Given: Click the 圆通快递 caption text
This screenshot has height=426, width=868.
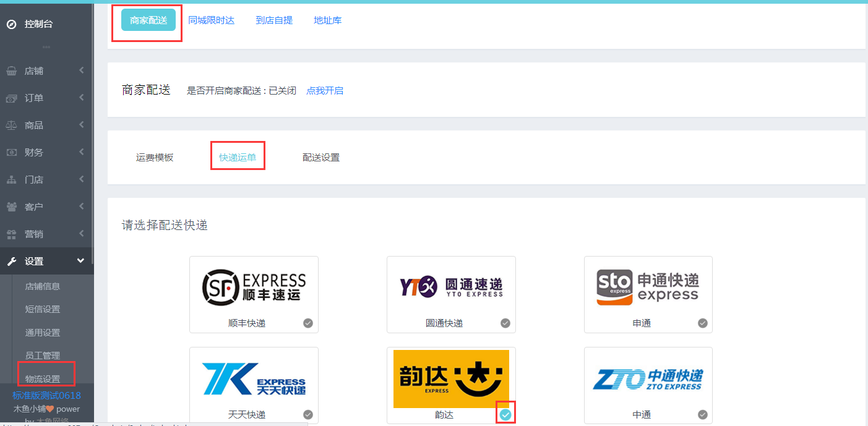Looking at the screenshot, I should (444, 323).
